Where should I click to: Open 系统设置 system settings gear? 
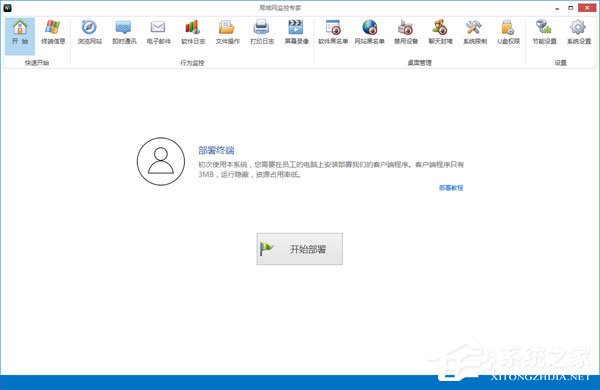pos(579,33)
